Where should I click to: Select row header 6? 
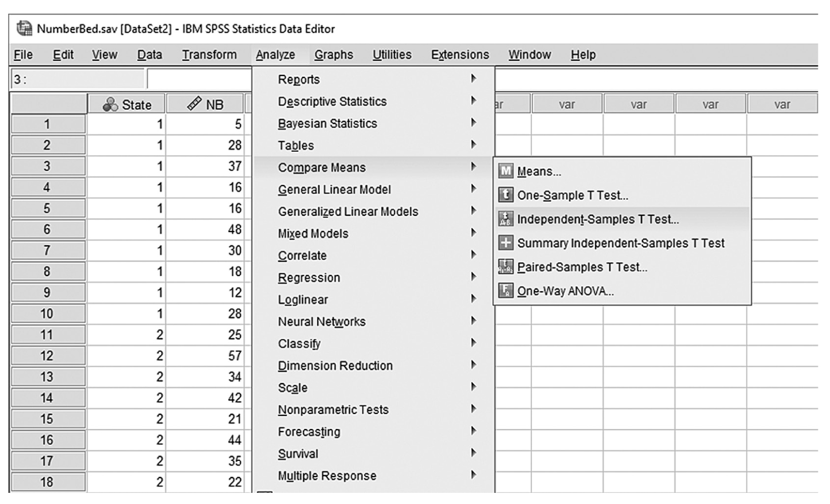tap(48, 229)
